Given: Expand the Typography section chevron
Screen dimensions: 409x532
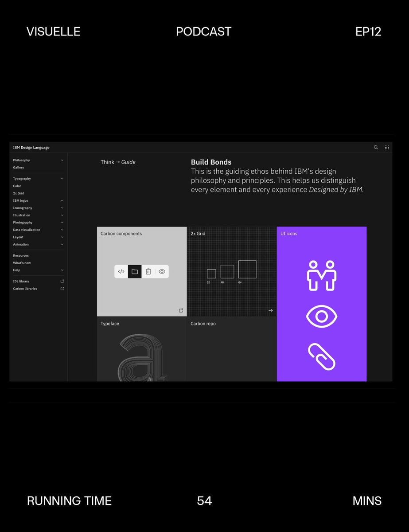Looking at the screenshot, I should tap(62, 179).
